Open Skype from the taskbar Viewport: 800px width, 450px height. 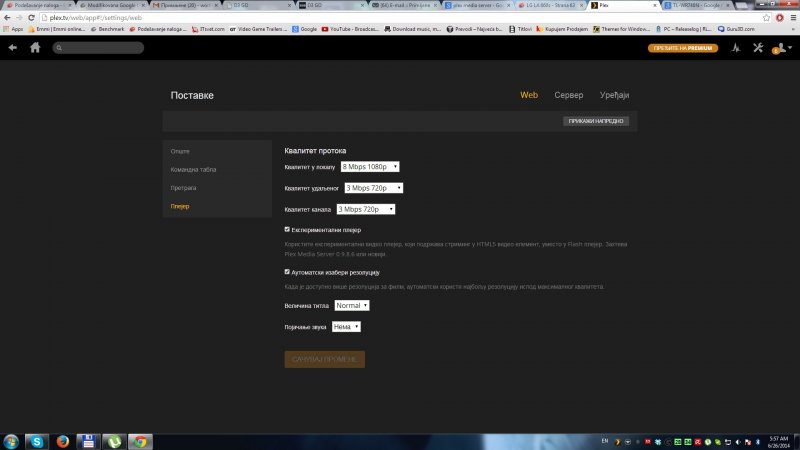37,441
